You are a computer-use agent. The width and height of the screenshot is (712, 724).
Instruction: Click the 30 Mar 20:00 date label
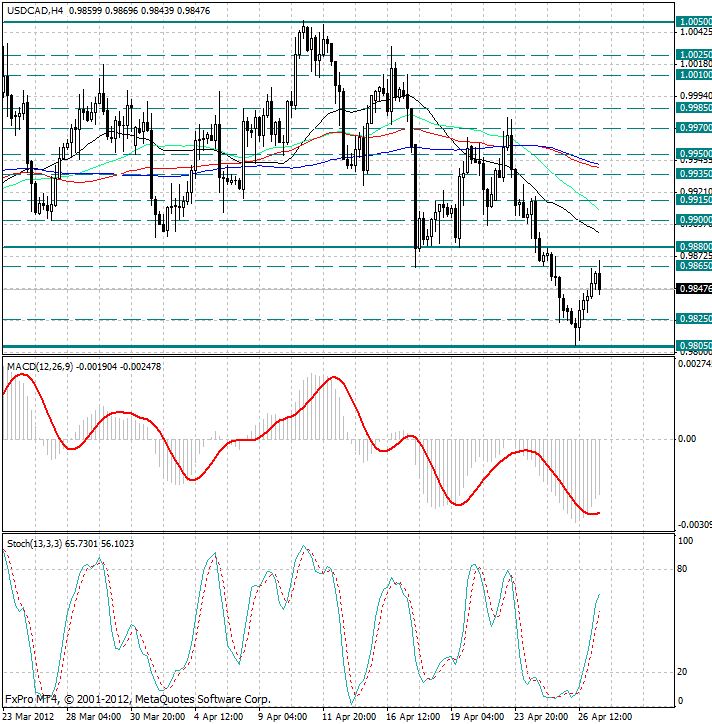[157, 717]
